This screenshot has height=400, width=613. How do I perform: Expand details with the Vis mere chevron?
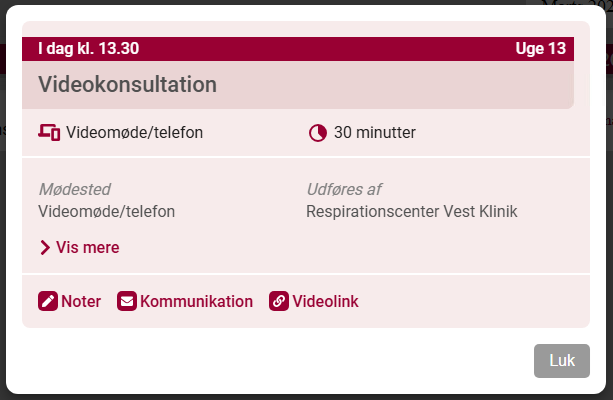tap(45, 247)
